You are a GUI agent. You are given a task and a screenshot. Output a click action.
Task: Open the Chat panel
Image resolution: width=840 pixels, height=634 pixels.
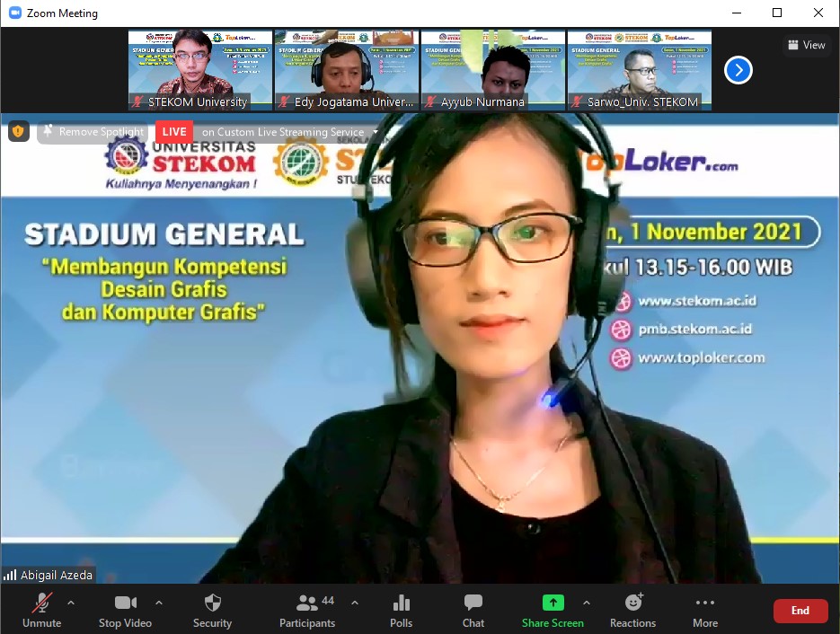click(473, 611)
